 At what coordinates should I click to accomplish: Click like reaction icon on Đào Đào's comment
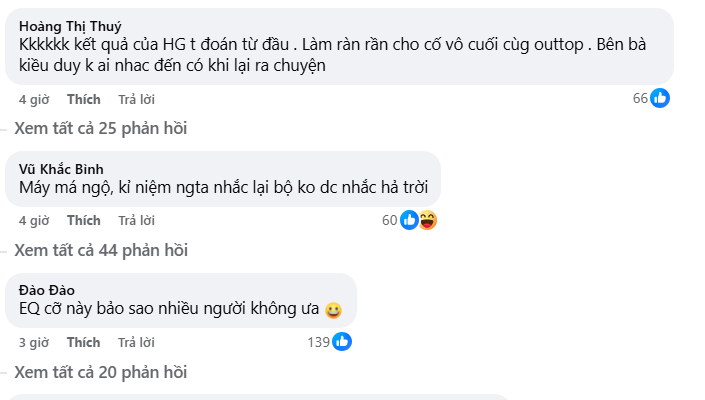[x=342, y=342]
